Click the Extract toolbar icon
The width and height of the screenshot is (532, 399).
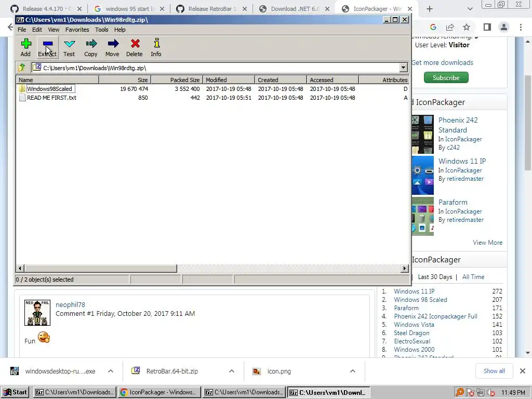pos(47,47)
